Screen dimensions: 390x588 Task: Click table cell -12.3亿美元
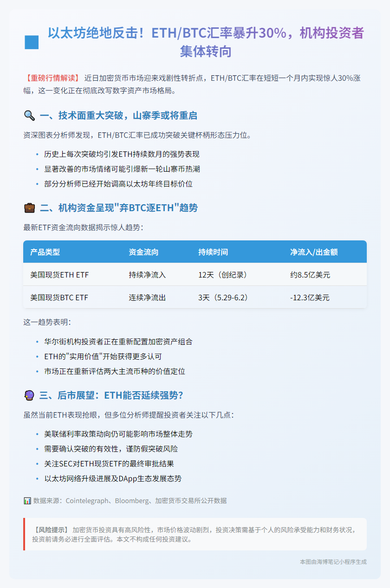pos(310,297)
